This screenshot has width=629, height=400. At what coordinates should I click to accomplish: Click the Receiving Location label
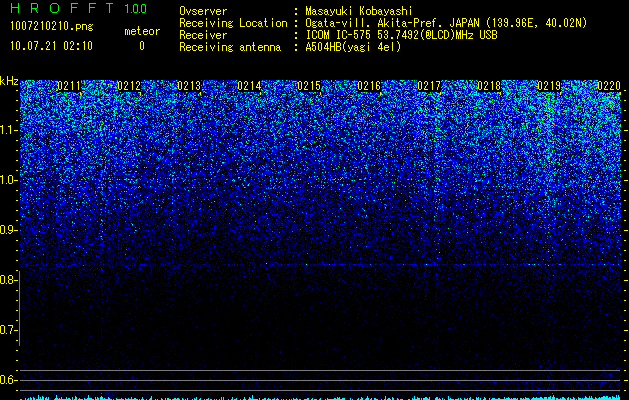point(233,23)
